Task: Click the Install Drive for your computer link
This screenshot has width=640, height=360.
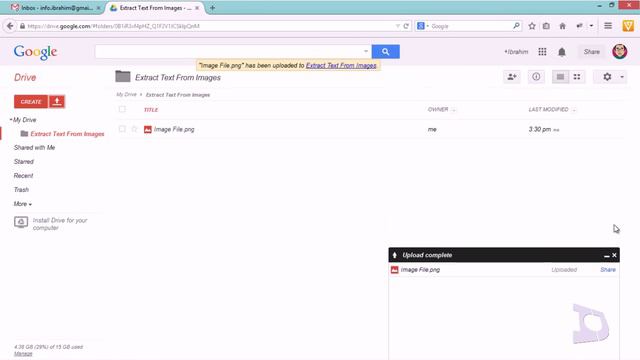Action: click(60, 224)
